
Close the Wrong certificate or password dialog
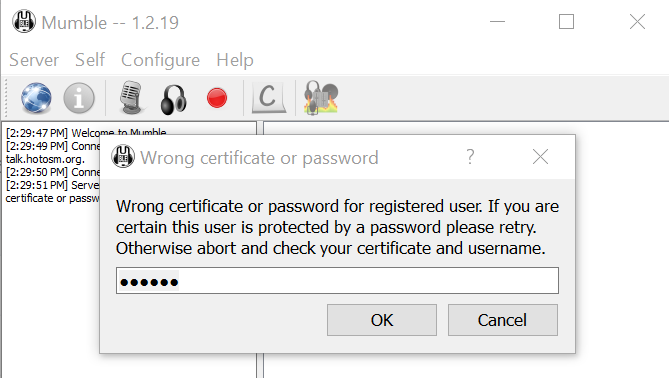[x=541, y=157]
